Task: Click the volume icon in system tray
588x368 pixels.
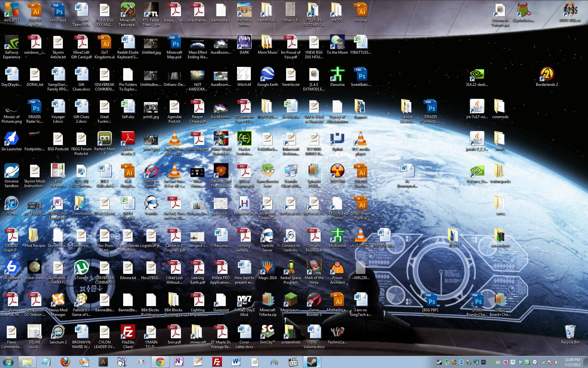Action: point(557,362)
